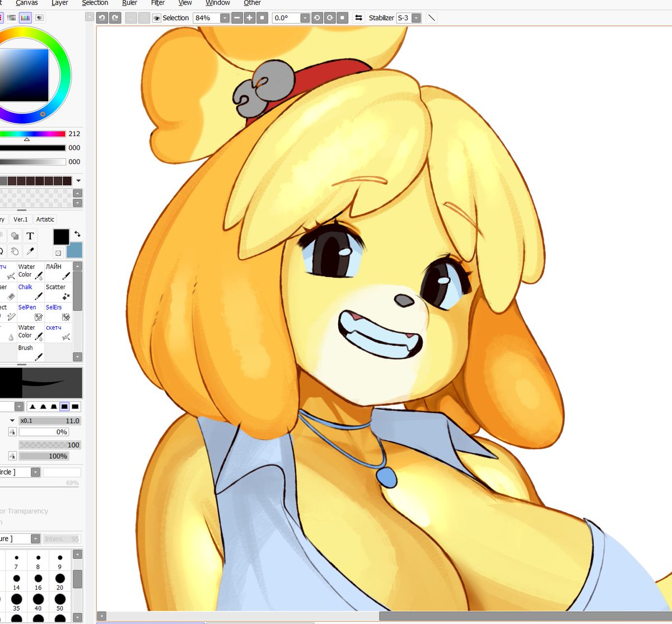Reset the canvas rotation
Viewport: 672px width, 624px height.
(x=343, y=18)
